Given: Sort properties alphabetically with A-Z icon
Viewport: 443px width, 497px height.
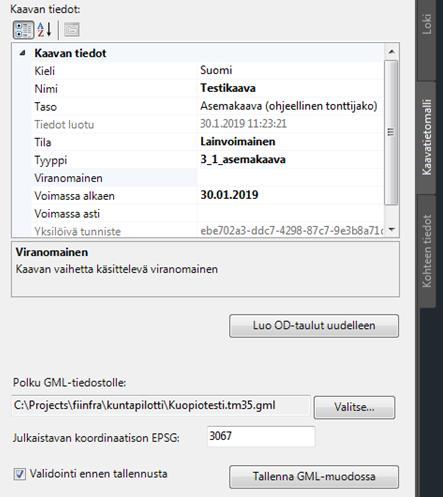Looking at the screenshot, I should (x=44, y=30).
